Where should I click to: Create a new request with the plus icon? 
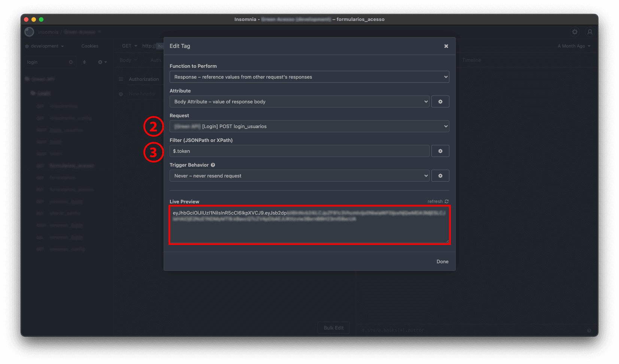tap(100, 62)
